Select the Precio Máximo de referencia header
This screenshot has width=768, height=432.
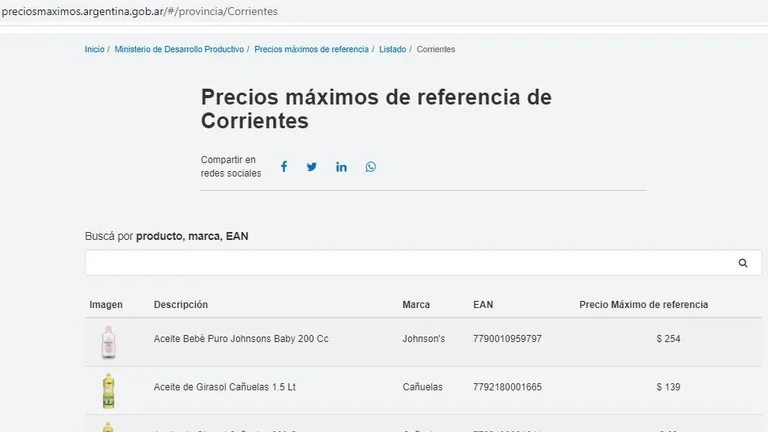644,305
